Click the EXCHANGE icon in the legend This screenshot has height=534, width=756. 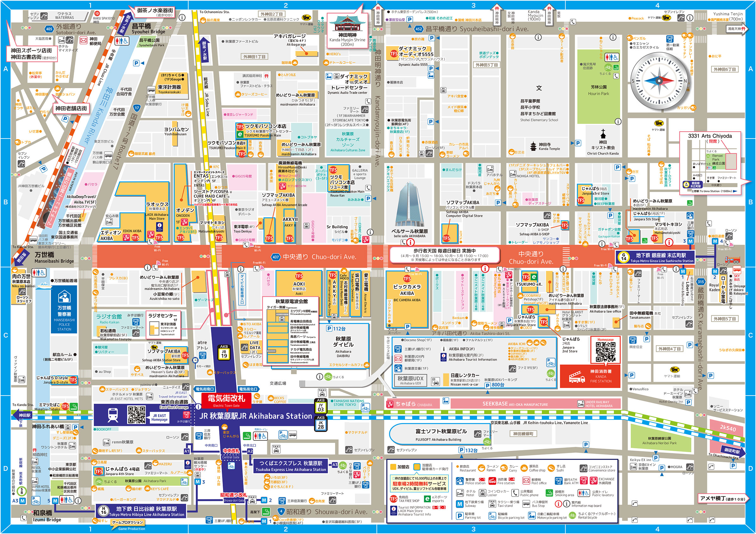(x=593, y=481)
